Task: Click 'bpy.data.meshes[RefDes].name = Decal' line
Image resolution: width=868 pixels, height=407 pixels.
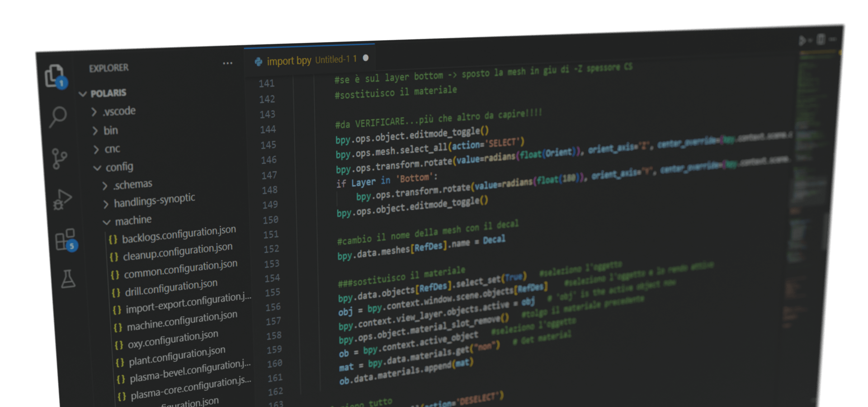Action: click(x=421, y=247)
